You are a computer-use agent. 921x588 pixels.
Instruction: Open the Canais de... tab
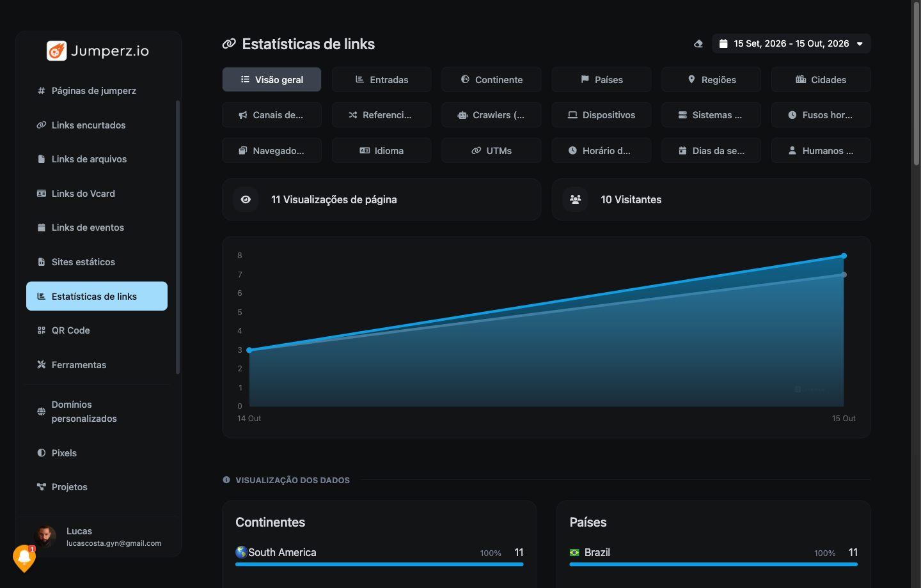coord(272,115)
